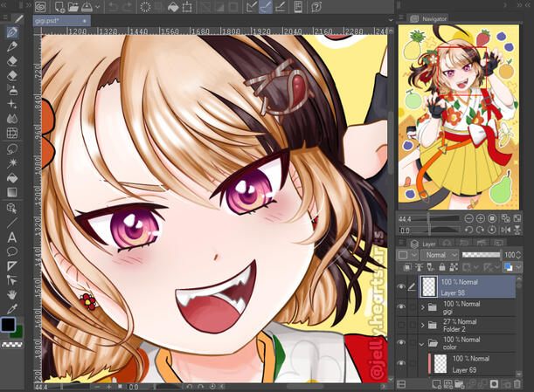Select the Balloon speech bubble tool
Viewport: 534px width, 392px height.
coord(12,251)
